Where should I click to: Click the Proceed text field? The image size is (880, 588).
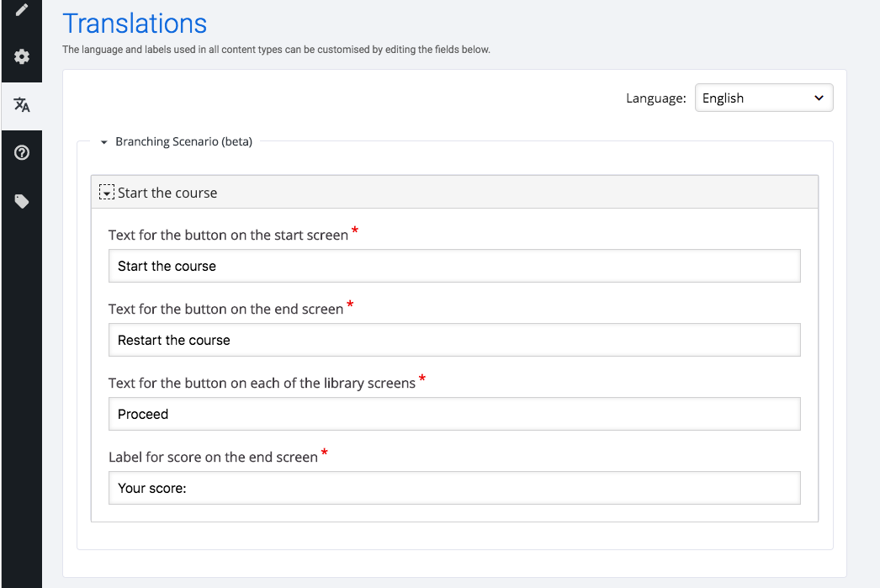coord(454,414)
